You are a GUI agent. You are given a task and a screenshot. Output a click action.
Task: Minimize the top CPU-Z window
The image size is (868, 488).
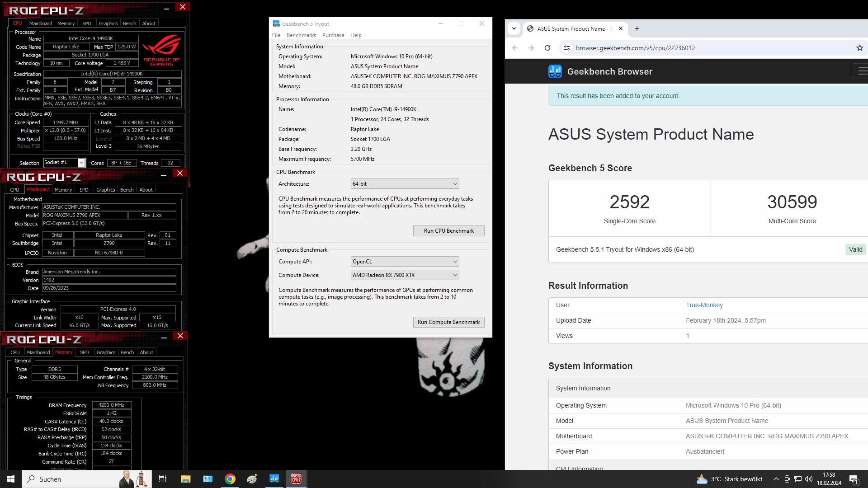tap(166, 8)
